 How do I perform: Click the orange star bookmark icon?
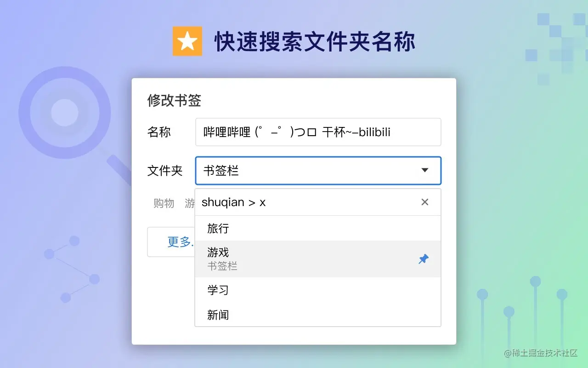point(187,41)
